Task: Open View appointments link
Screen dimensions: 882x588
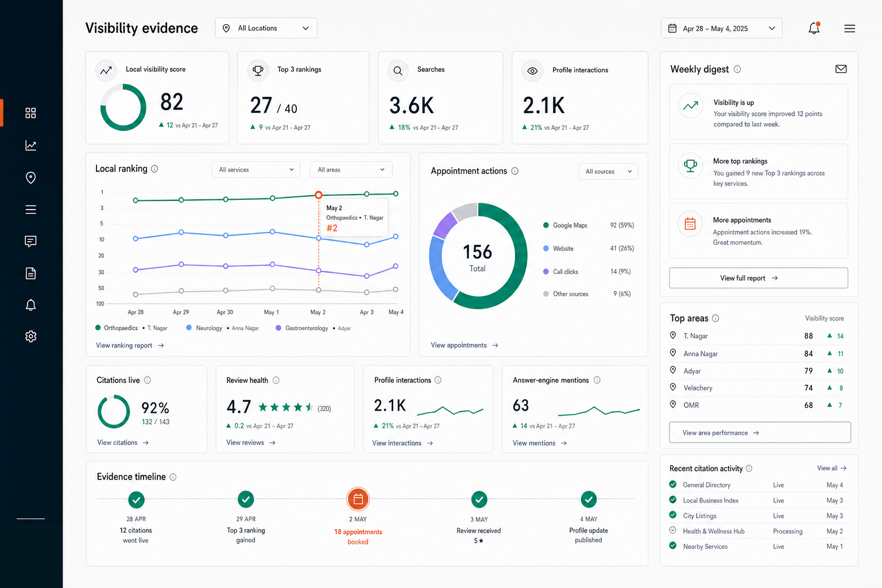Action: click(465, 345)
